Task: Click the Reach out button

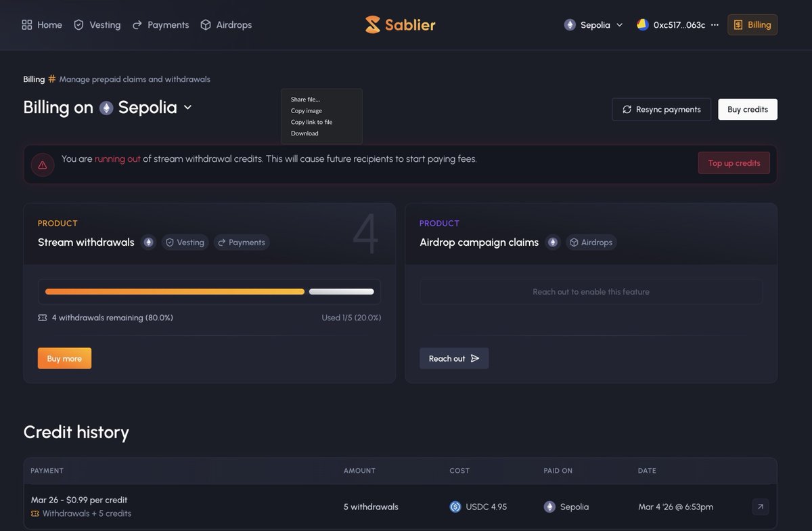Action: [x=454, y=358]
